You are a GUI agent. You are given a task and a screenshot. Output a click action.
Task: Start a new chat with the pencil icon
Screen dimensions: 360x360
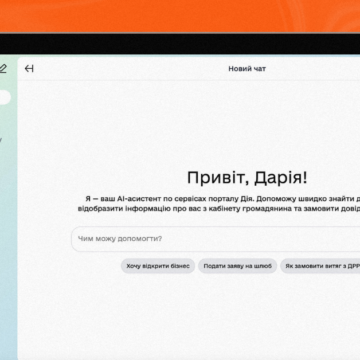[3, 69]
